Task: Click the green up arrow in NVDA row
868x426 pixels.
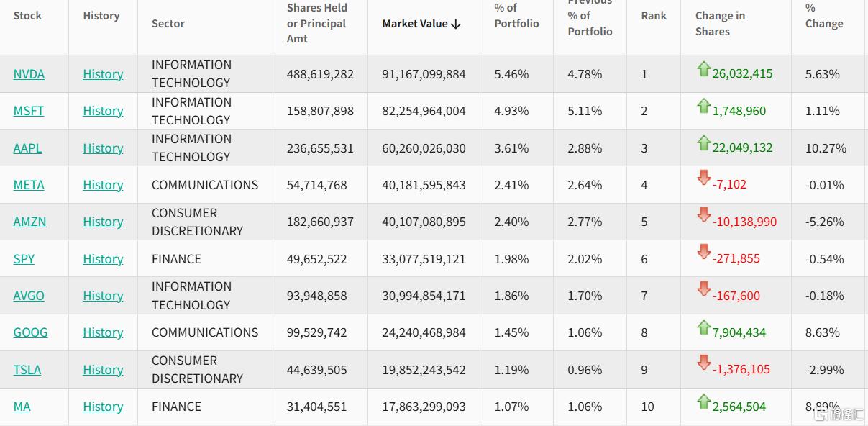Action: 703,69
